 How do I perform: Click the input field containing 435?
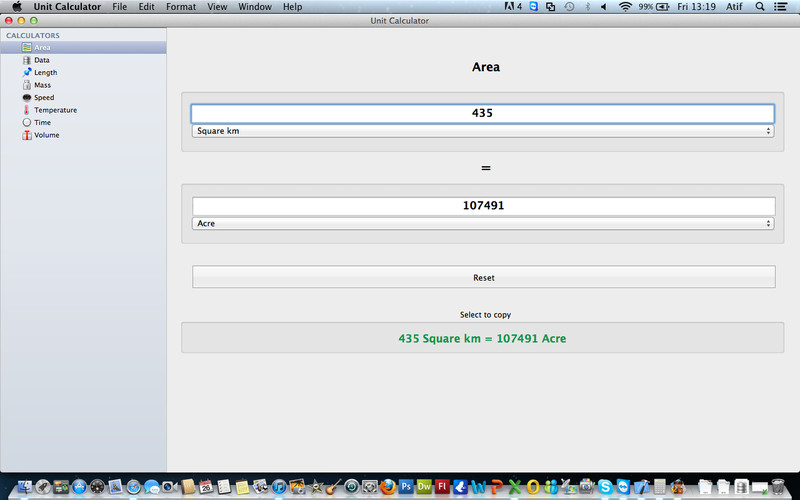click(483, 113)
